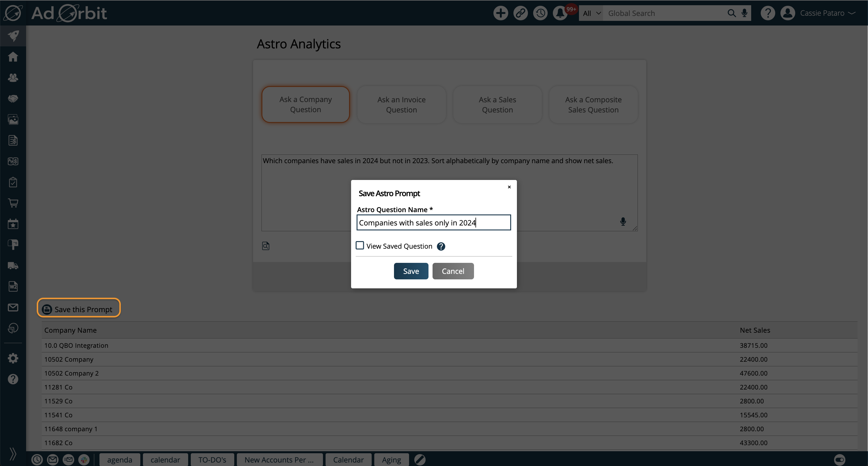The width and height of the screenshot is (868, 466).
Task: Open the clipboard checklist icon in sidebar
Action: pos(13,182)
